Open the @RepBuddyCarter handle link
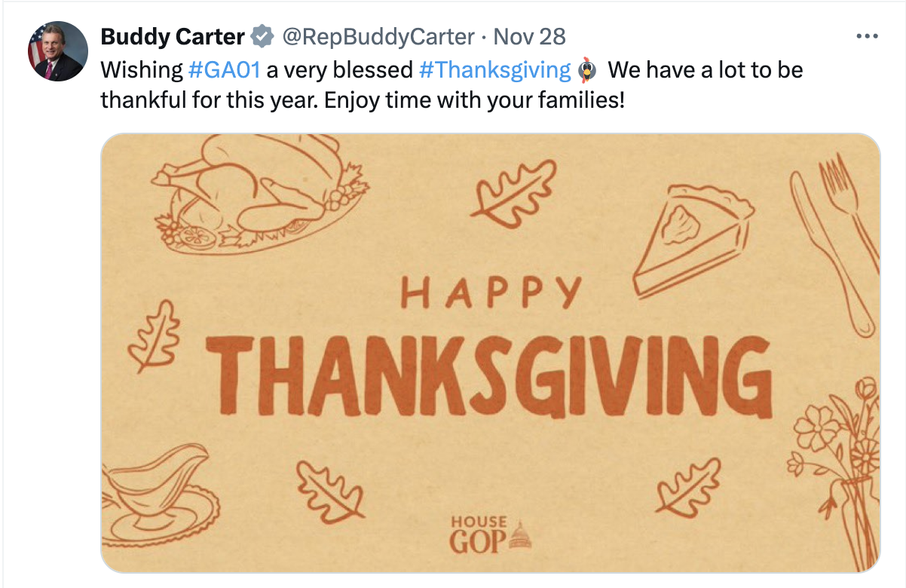The image size is (906, 588). [x=378, y=35]
